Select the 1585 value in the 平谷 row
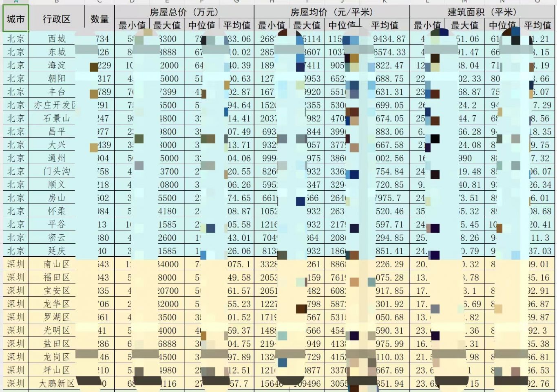Viewport: 557px width, 392px height. click(x=167, y=224)
